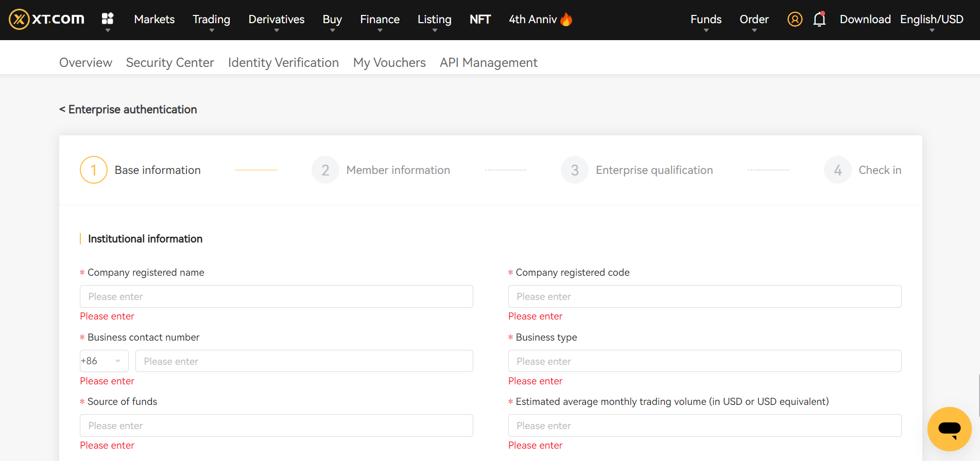
Task: Open the apps grid menu icon
Action: [108, 19]
